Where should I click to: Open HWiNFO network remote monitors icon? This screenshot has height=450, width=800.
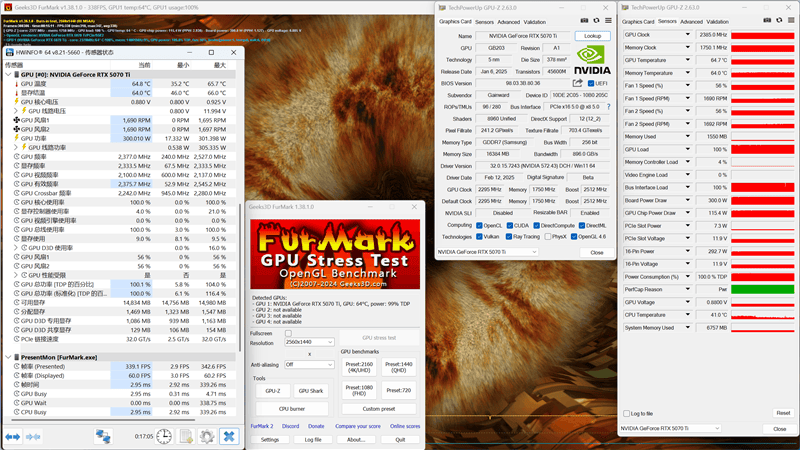103,436
